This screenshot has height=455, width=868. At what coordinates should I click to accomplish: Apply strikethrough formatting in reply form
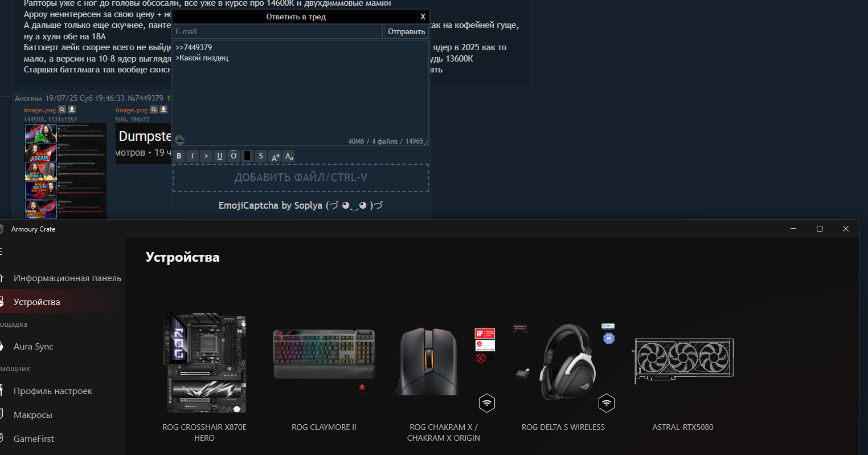click(261, 156)
